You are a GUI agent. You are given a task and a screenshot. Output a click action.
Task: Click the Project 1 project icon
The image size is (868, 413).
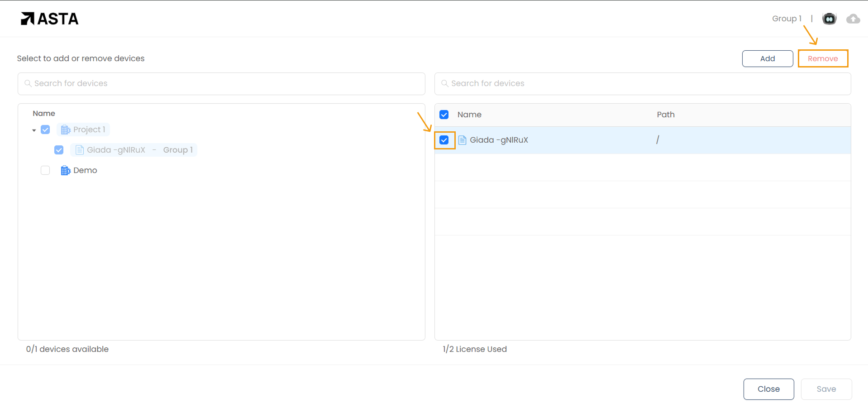point(65,130)
